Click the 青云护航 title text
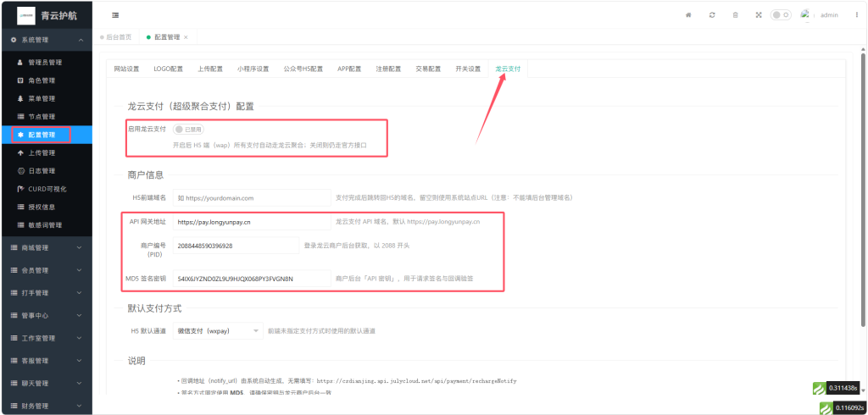Screen dimensions: 868x415 pyautogui.click(x=58, y=15)
